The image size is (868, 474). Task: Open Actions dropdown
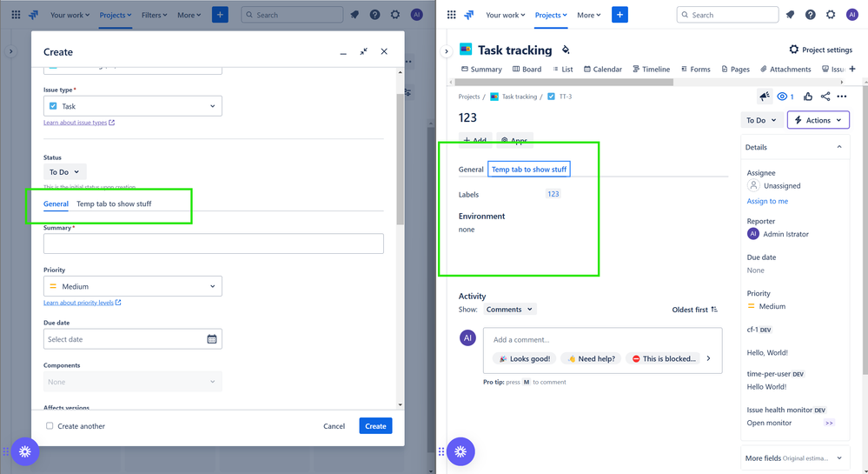[818, 120]
